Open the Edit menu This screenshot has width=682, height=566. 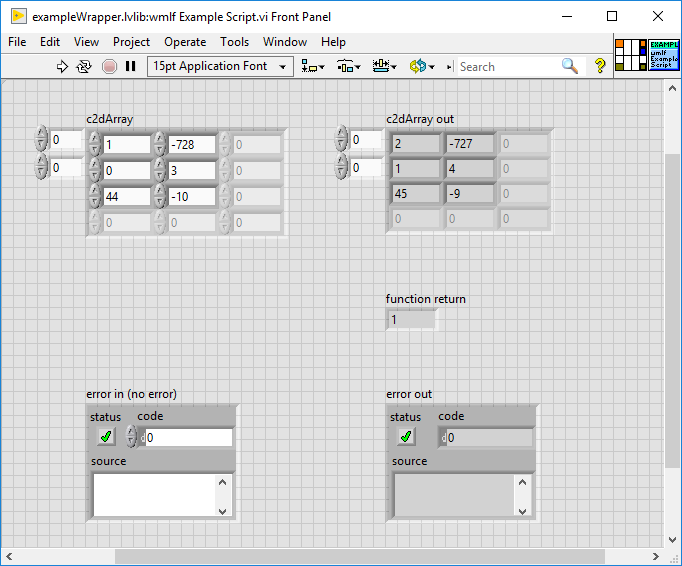50,42
